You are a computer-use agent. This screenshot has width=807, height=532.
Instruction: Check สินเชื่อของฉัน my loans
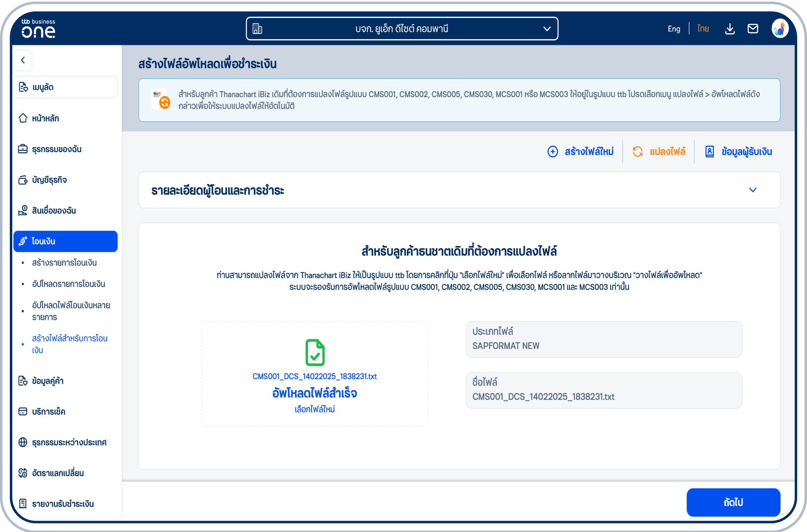54,210
